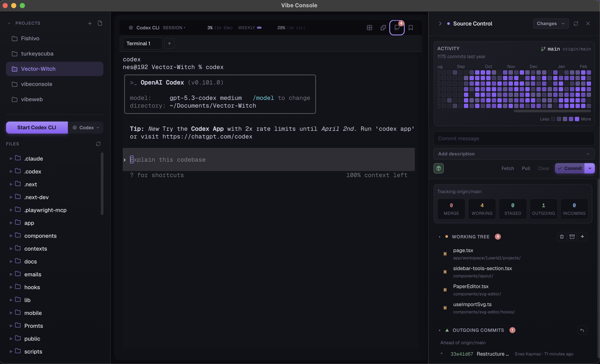Click the Clear button
Viewport: 600px width, 364px height.
[x=544, y=168]
